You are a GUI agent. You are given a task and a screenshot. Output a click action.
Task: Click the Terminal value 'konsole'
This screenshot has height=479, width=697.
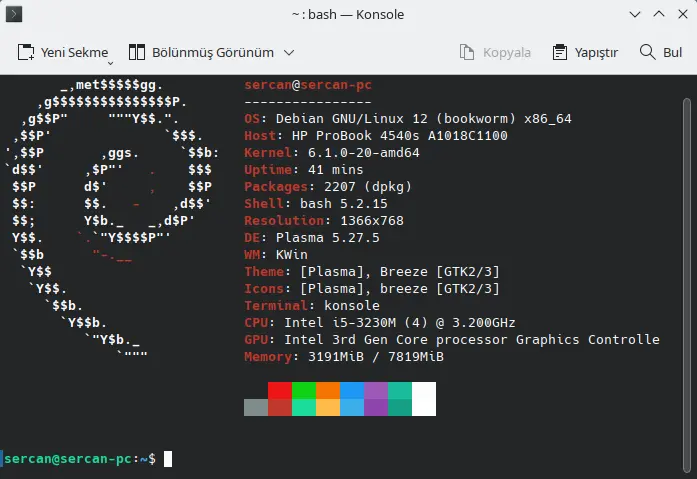pyautogui.click(x=352, y=305)
